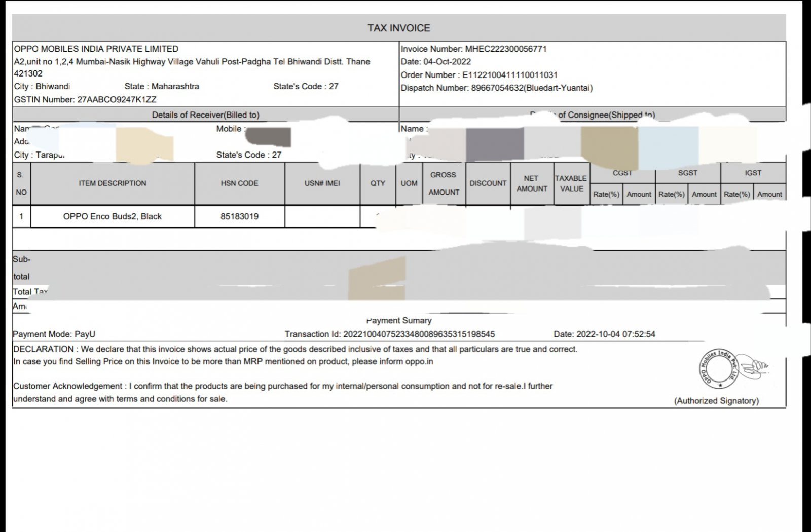The image size is (811, 532).
Task: Click the SGST column header
Action: (x=687, y=173)
